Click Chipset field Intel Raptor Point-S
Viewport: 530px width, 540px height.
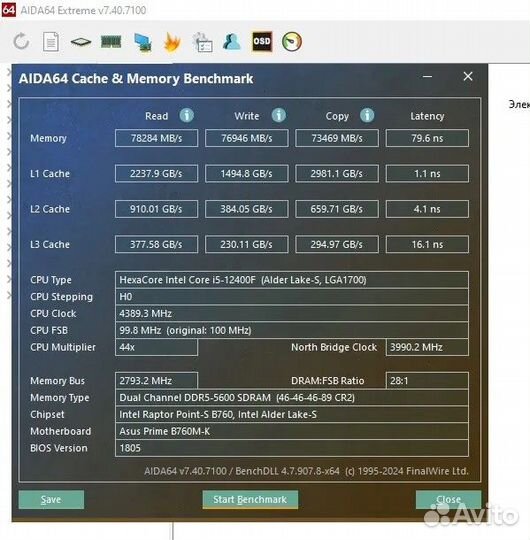[x=292, y=414]
